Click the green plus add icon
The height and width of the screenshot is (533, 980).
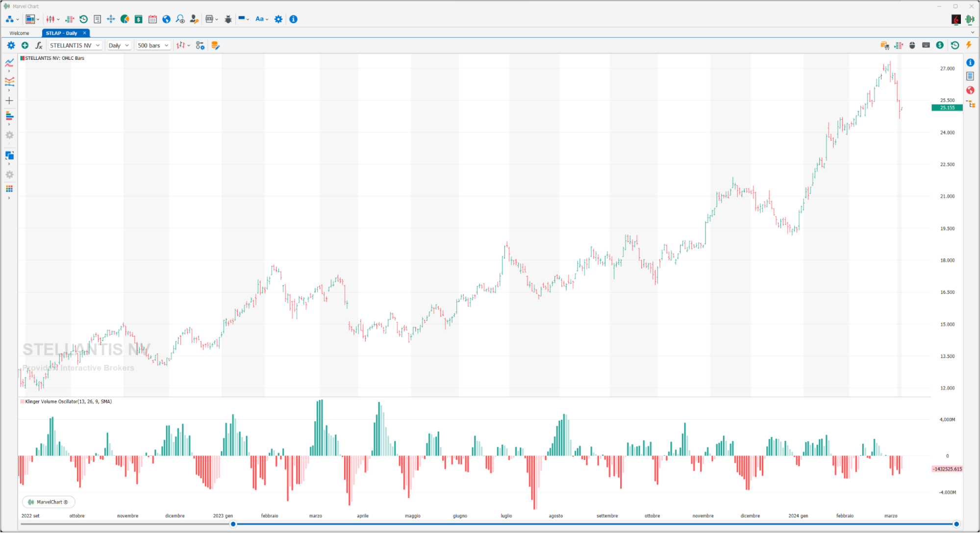pos(25,45)
